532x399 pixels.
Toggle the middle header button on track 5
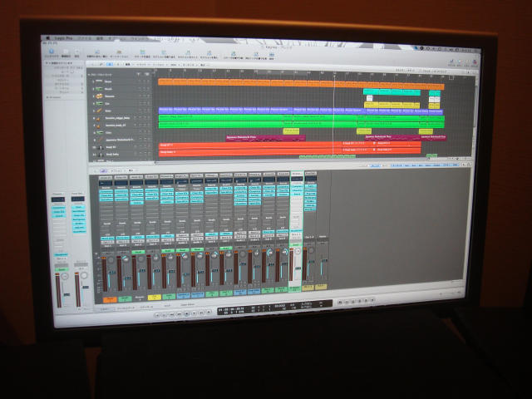(x=144, y=111)
